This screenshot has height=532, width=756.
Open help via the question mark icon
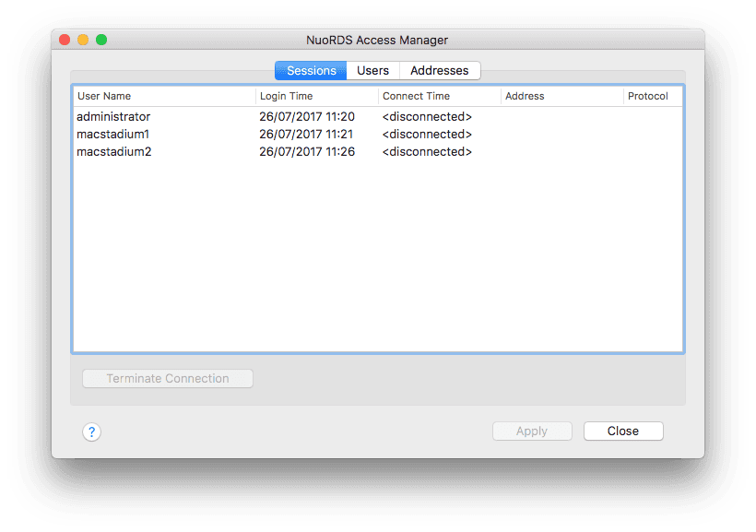[91, 432]
